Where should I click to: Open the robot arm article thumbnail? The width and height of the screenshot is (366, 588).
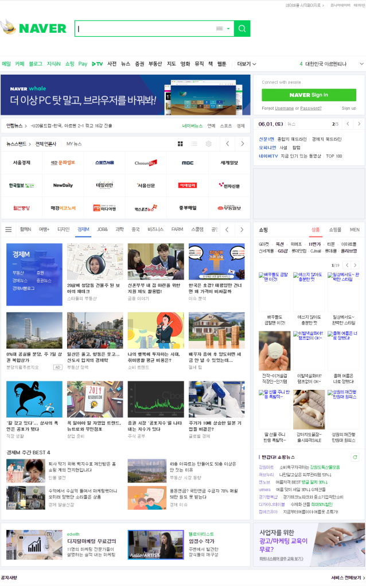(x=216, y=399)
